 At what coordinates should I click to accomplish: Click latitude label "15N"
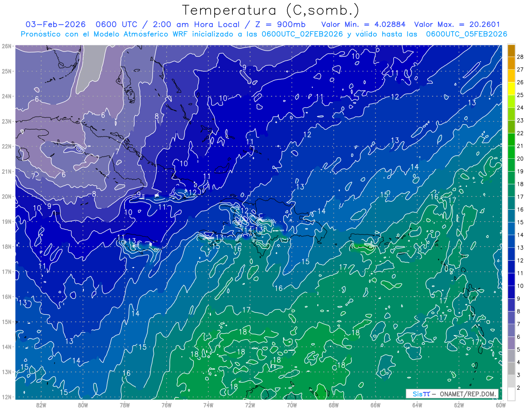(7, 321)
